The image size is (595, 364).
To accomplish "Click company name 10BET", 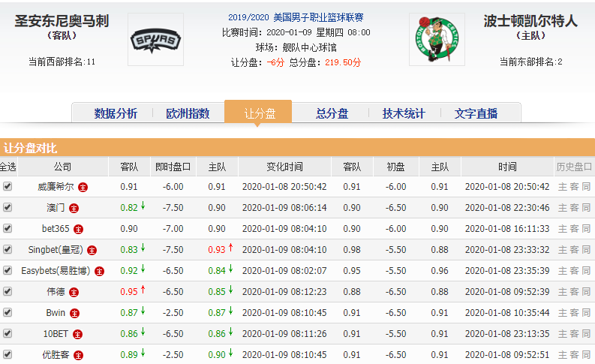I will pos(56,334).
